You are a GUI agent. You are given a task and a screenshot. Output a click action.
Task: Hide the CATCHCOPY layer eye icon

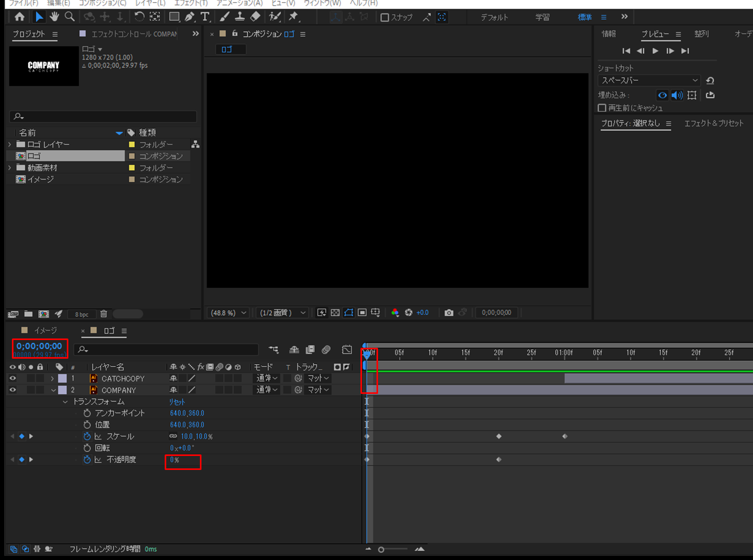pos(12,378)
